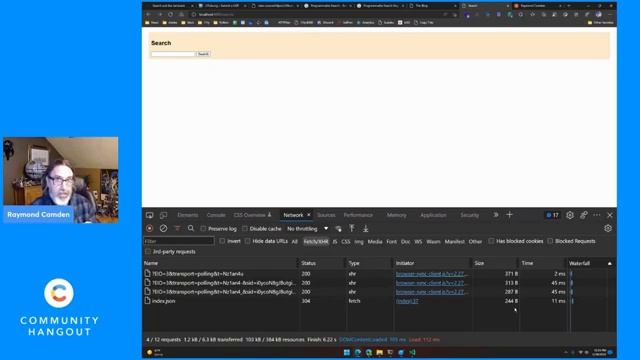Open network search with magnifier icon
The width and height of the screenshot is (640, 360).
pyautogui.click(x=191, y=229)
